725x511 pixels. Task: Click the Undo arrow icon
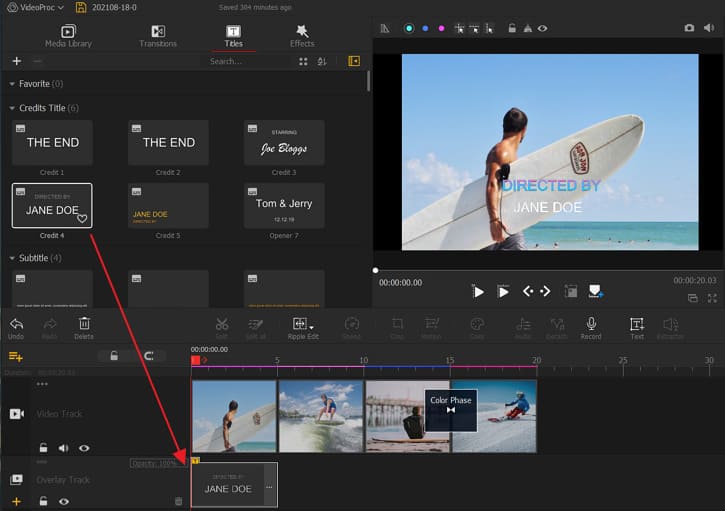coord(16,324)
